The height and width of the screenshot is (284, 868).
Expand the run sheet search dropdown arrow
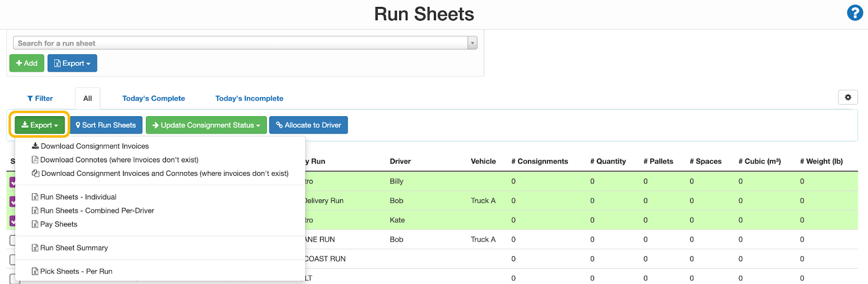point(472,43)
